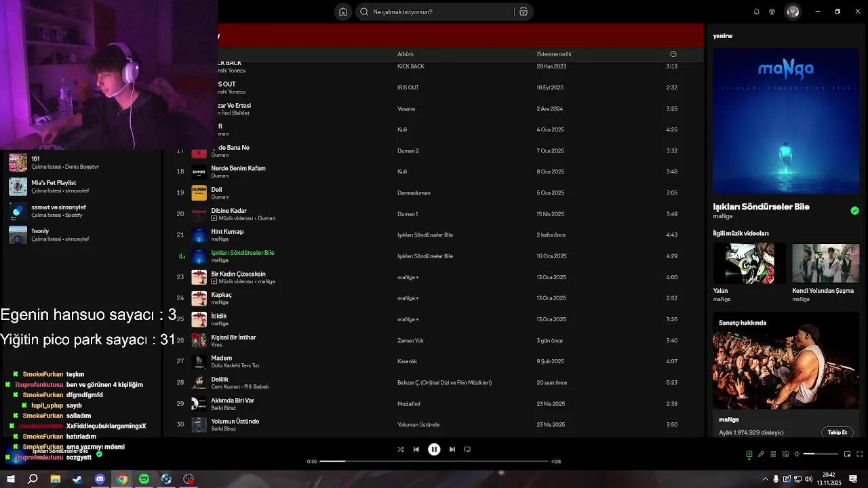Viewport: 868px width, 488px height.
Task: Seek along the song progress bar
Action: (434, 462)
